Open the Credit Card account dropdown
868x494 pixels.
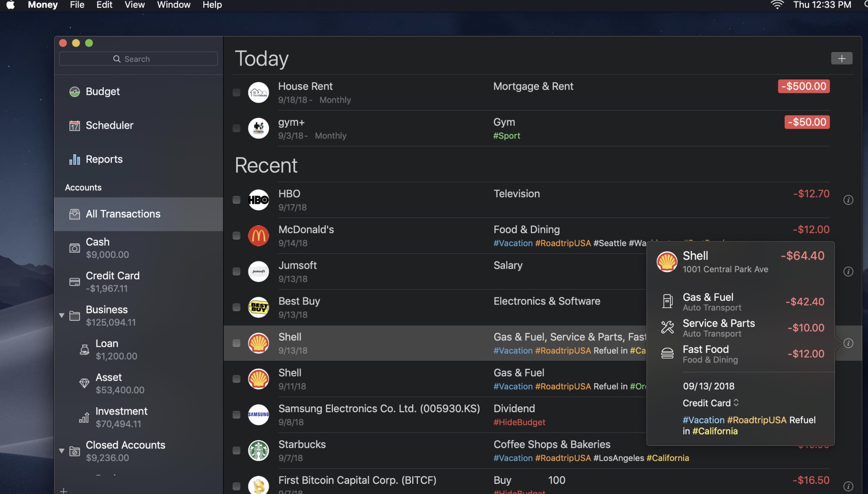[x=710, y=403]
